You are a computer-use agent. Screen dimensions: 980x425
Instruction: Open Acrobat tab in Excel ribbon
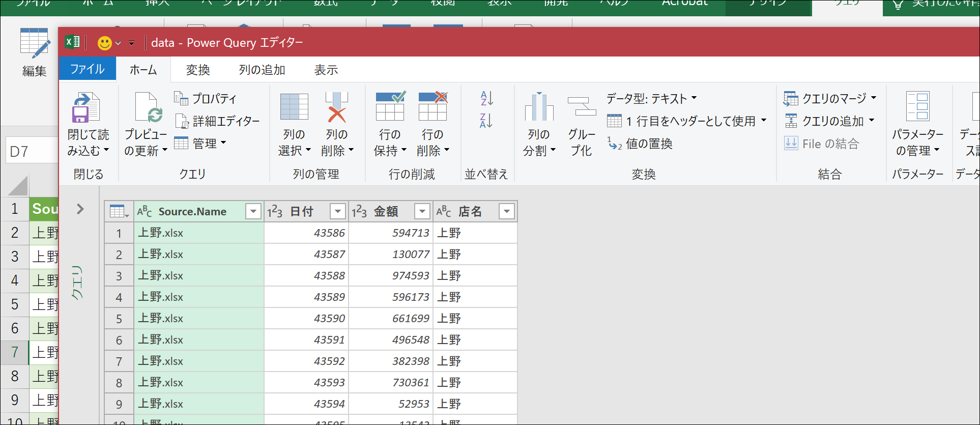pyautogui.click(x=685, y=4)
